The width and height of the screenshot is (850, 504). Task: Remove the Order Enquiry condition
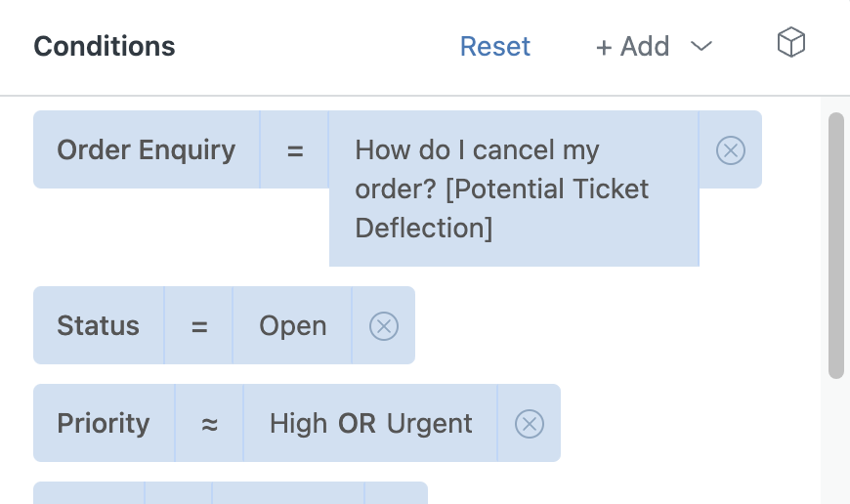click(730, 150)
